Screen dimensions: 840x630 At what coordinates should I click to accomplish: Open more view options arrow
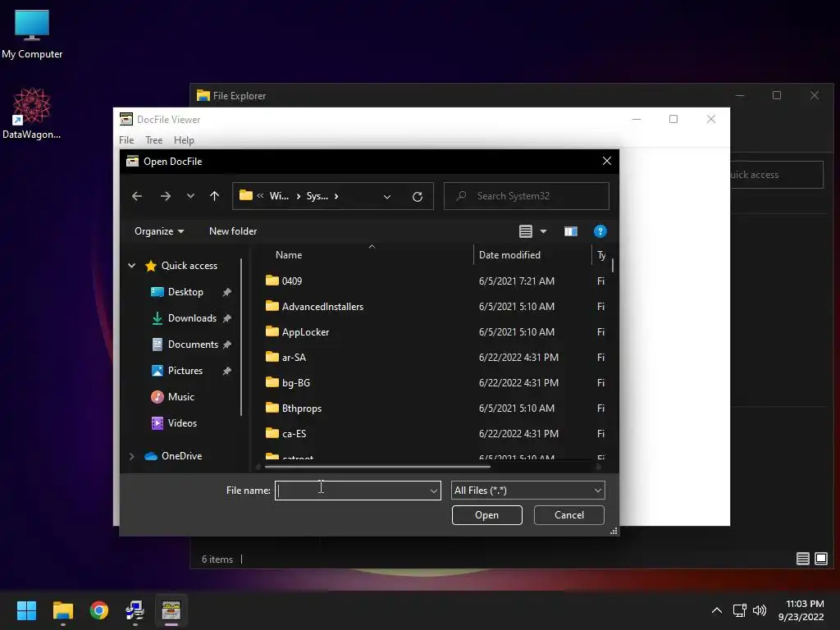pyautogui.click(x=543, y=231)
